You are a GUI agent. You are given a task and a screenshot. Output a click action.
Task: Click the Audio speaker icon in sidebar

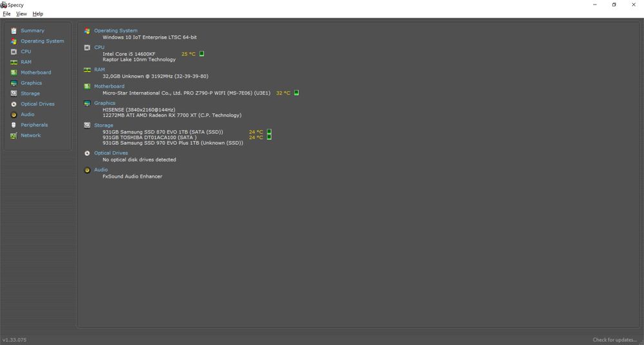(14, 115)
